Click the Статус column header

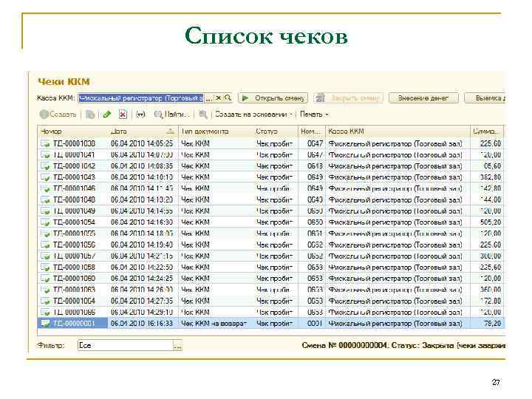[x=276, y=132]
